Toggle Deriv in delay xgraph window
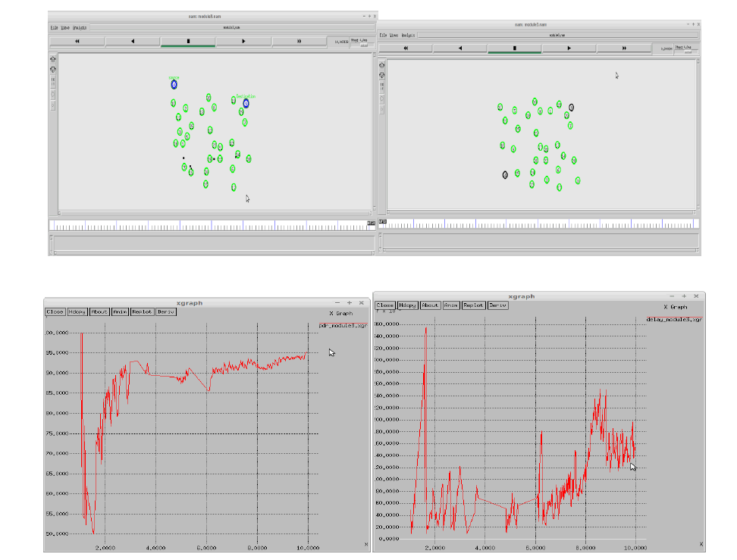Viewport: 737px width, 560px height. (497, 305)
